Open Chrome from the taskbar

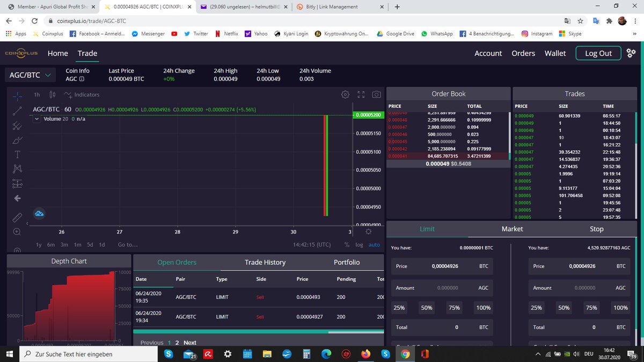pyautogui.click(x=405, y=354)
